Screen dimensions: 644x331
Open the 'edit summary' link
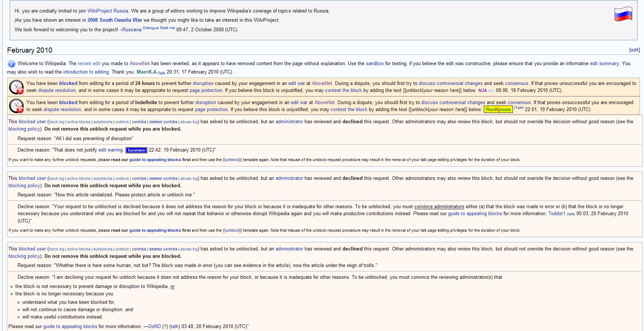click(604, 64)
